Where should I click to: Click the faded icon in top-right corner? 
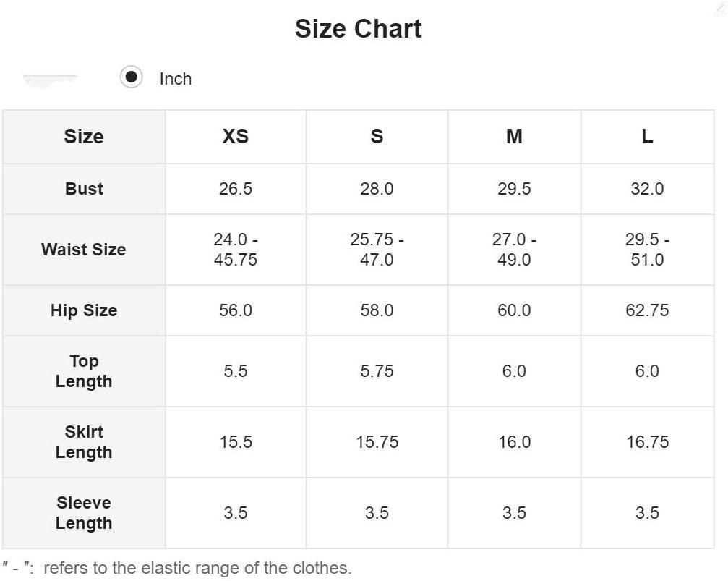720,8
